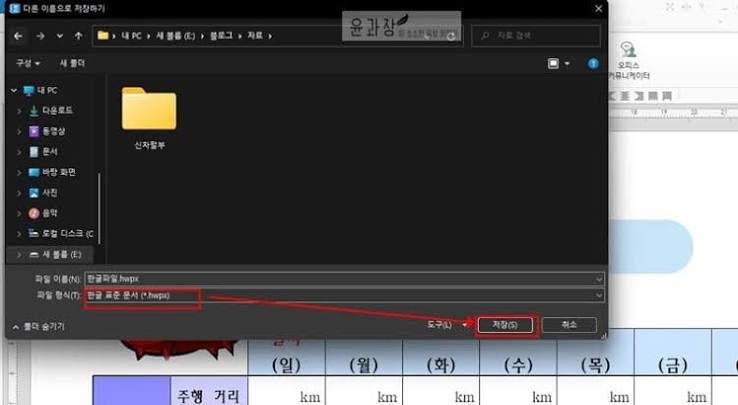Image resolution: width=738 pixels, height=405 pixels.
Task: Open the 파일 형식 dropdown
Action: tap(344, 295)
